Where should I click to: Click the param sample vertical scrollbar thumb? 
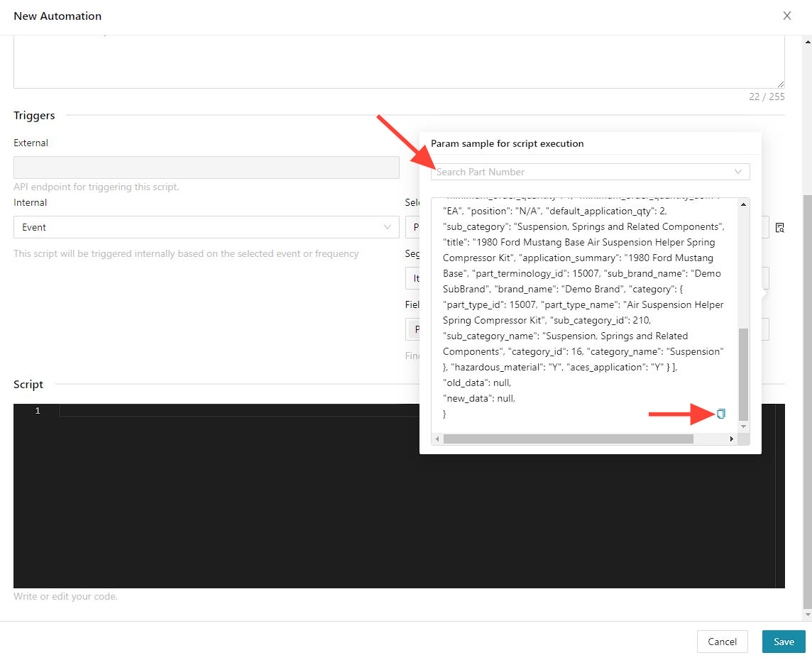point(743,374)
